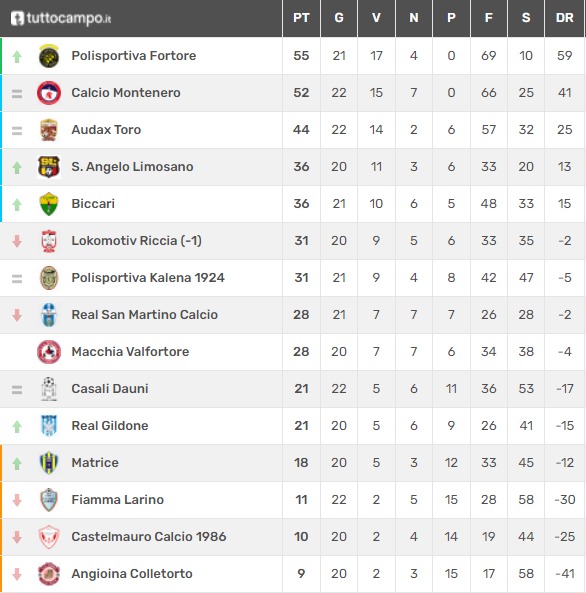Open the Real San Martino Calcio link

tap(145, 315)
